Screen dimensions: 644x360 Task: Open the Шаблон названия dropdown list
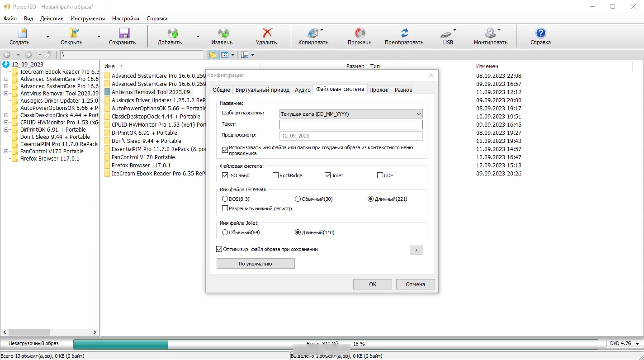point(351,114)
